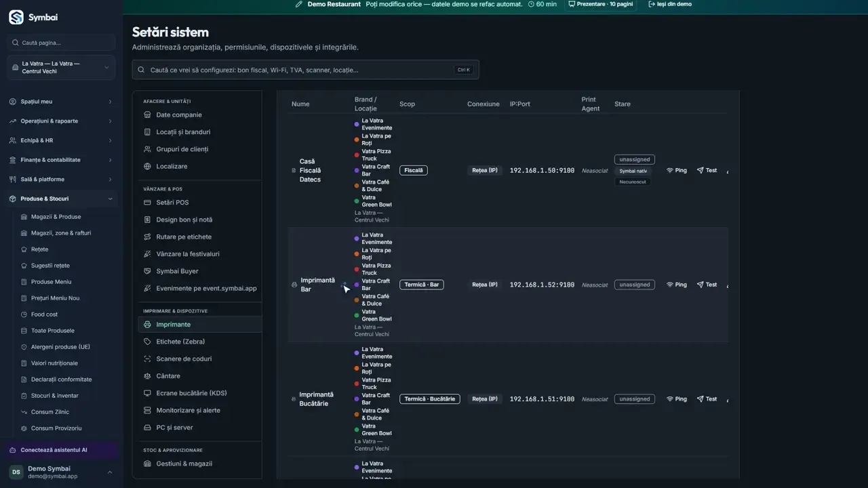
Task: Expand Finanțe & contabilitate menu
Action: (61, 160)
